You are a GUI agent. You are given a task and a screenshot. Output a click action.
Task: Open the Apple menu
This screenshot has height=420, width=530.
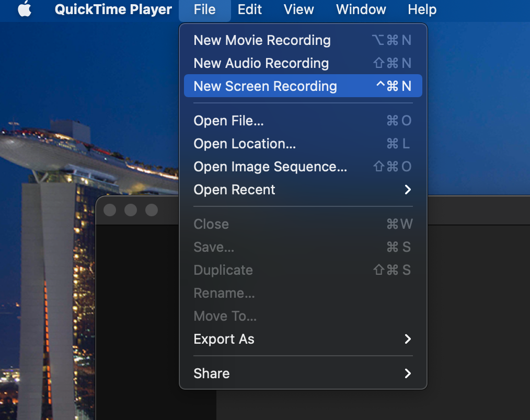click(x=25, y=9)
